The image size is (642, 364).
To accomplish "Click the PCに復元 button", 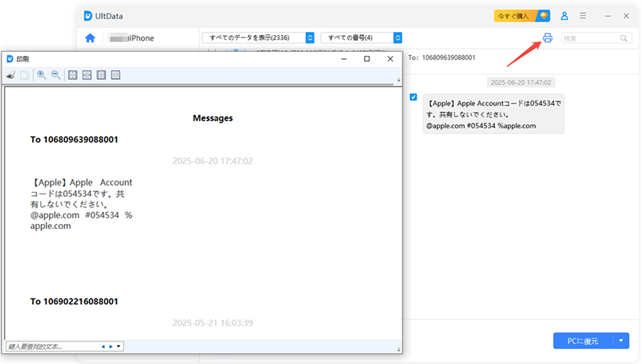I will point(583,341).
